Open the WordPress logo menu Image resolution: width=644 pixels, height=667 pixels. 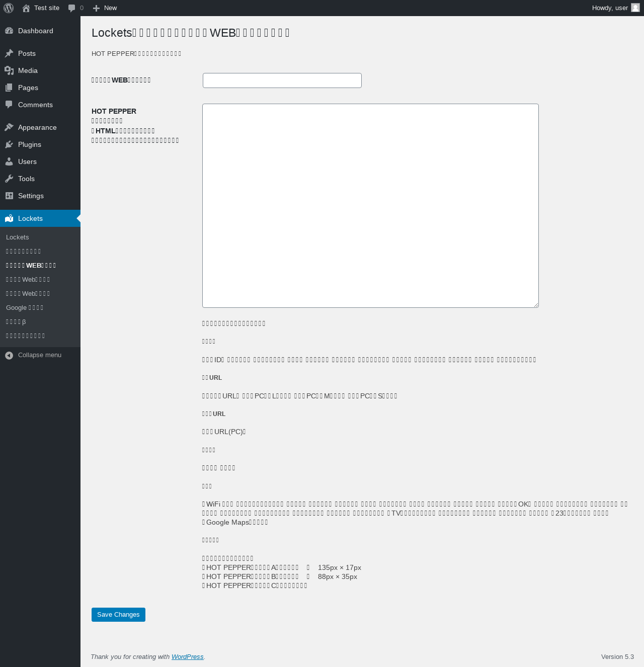click(x=9, y=8)
